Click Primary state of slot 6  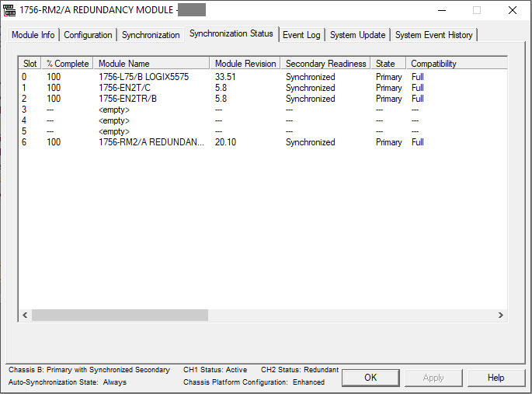coord(389,142)
